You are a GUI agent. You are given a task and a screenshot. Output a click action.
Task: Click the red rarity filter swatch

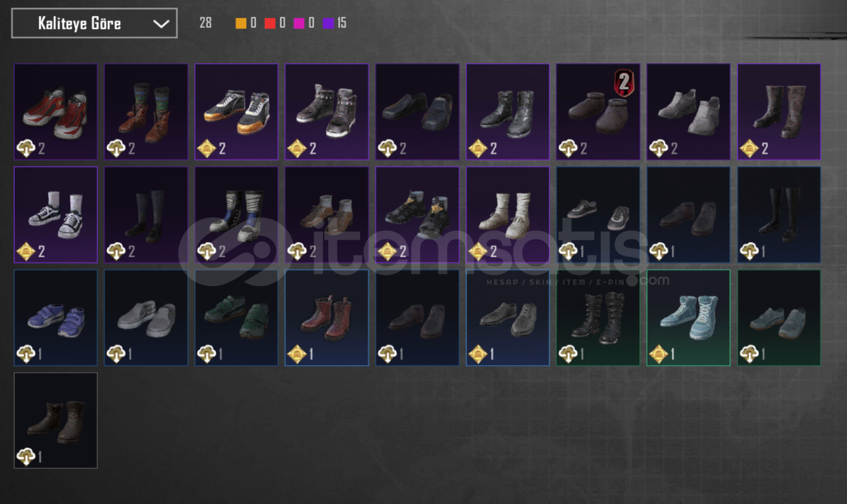click(x=270, y=23)
